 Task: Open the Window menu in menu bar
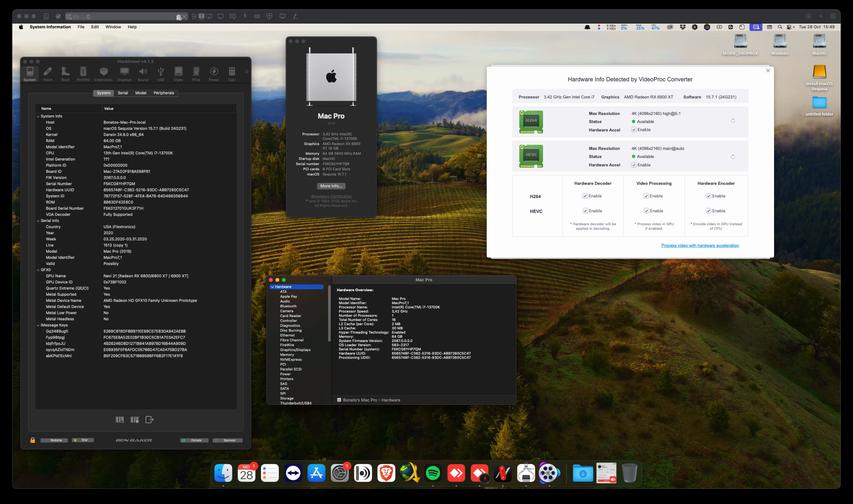(113, 27)
